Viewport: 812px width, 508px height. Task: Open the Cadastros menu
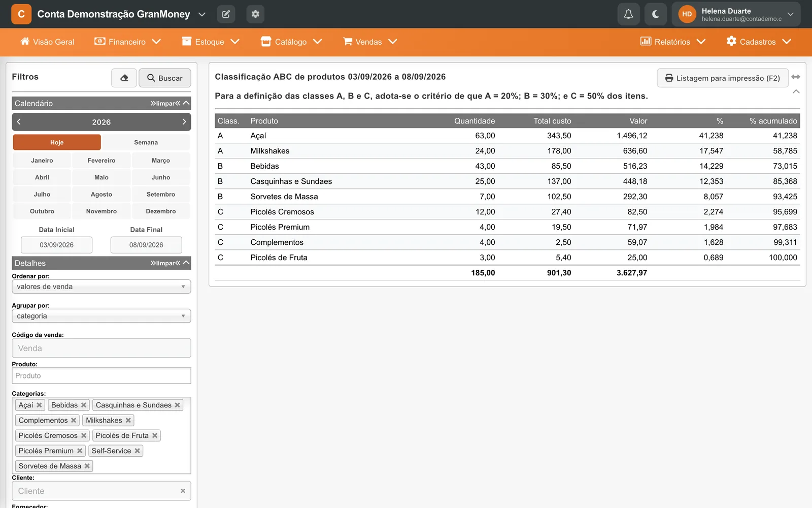(758, 42)
